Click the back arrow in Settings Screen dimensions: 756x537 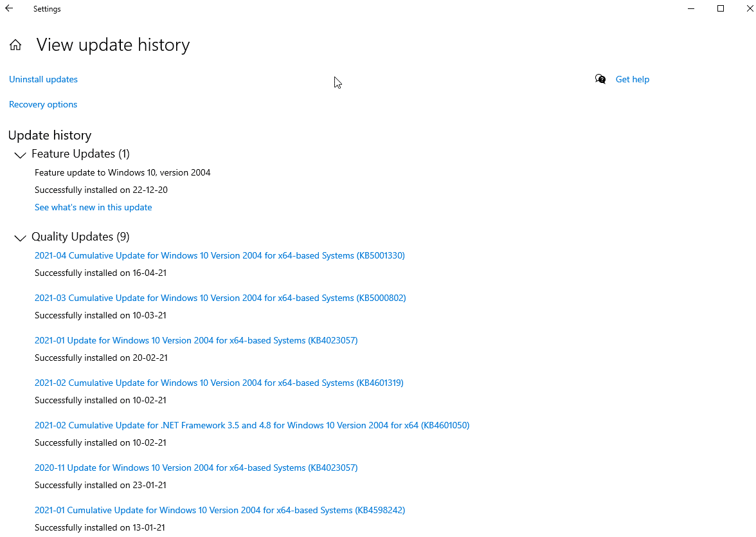(x=9, y=8)
